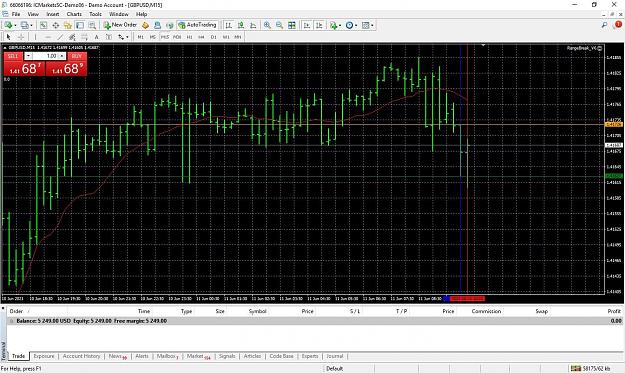
Task: Toggle the AutoTrading button
Action: point(197,25)
